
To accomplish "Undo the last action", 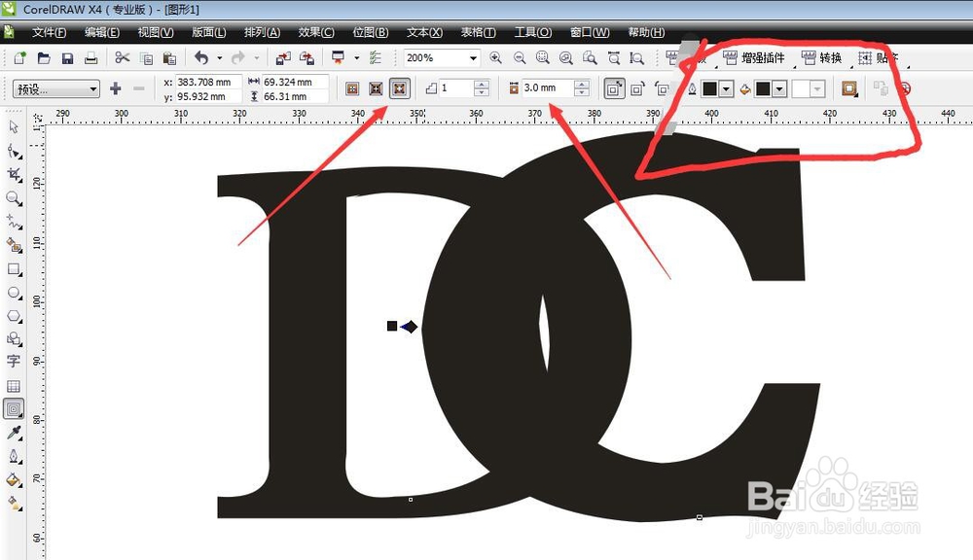I will (201, 58).
